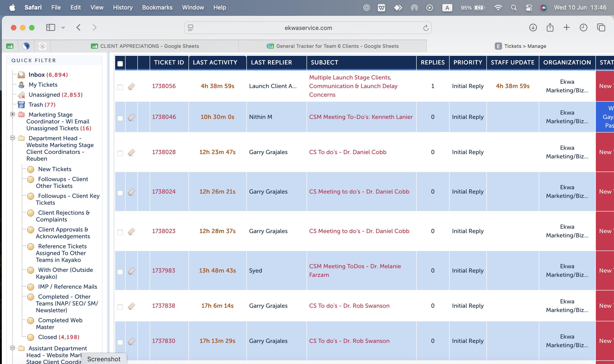
Task: Switch to CLIENT APPRECIATIONS Google Sheets tab
Action: point(145,46)
